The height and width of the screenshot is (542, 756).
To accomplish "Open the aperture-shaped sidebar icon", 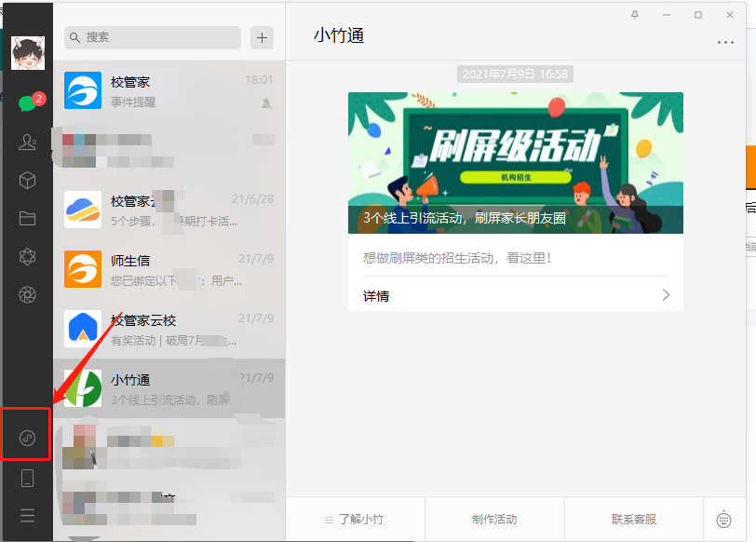I will pyautogui.click(x=28, y=294).
